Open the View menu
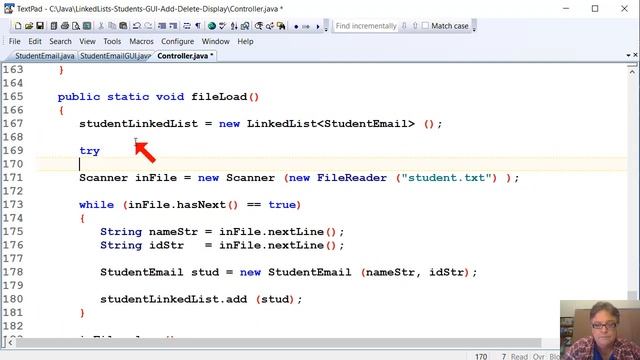This screenshot has width=640, height=360. (87, 41)
